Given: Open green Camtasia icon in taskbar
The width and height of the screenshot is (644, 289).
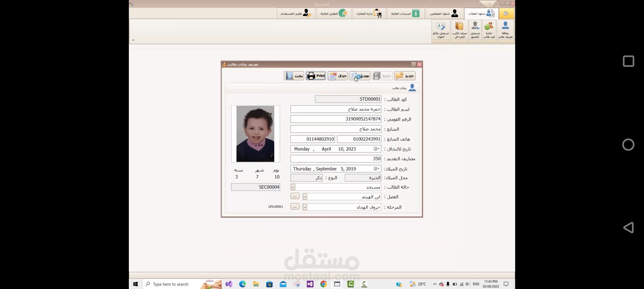Looking at the screenshot, I should pos(351,284).
